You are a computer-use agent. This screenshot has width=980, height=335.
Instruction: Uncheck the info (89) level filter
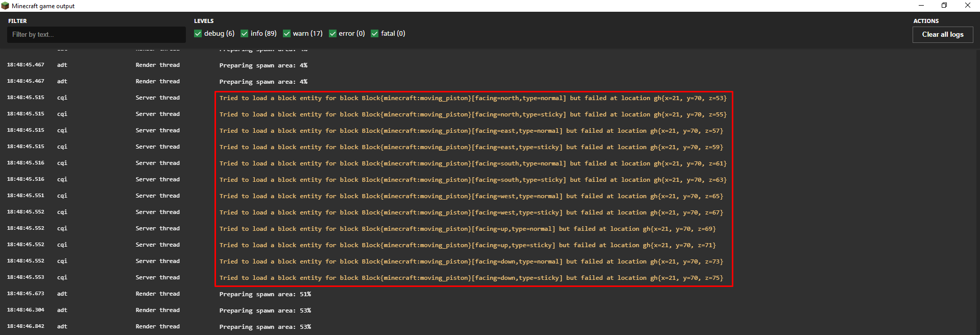coord(245,34)
